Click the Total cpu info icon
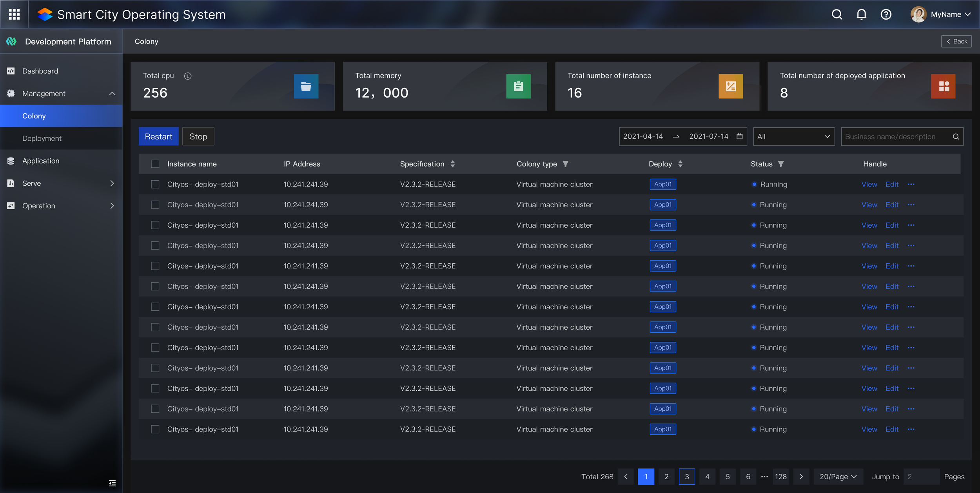Image resolution: width=980 pixels, height=493 pixels. click(188, 76)
